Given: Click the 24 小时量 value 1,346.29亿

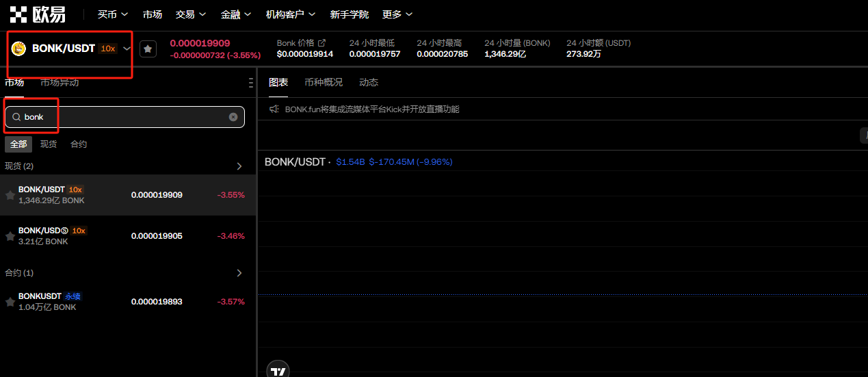Looking at the screenshot, I should 505,54.
